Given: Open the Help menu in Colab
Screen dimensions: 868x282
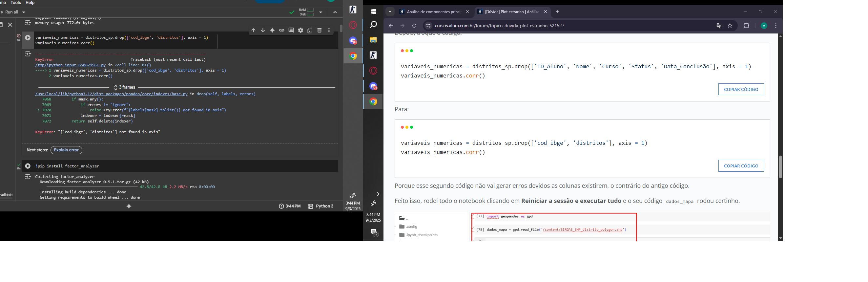Looking at the screenshot, I should [x=30, y=3].
